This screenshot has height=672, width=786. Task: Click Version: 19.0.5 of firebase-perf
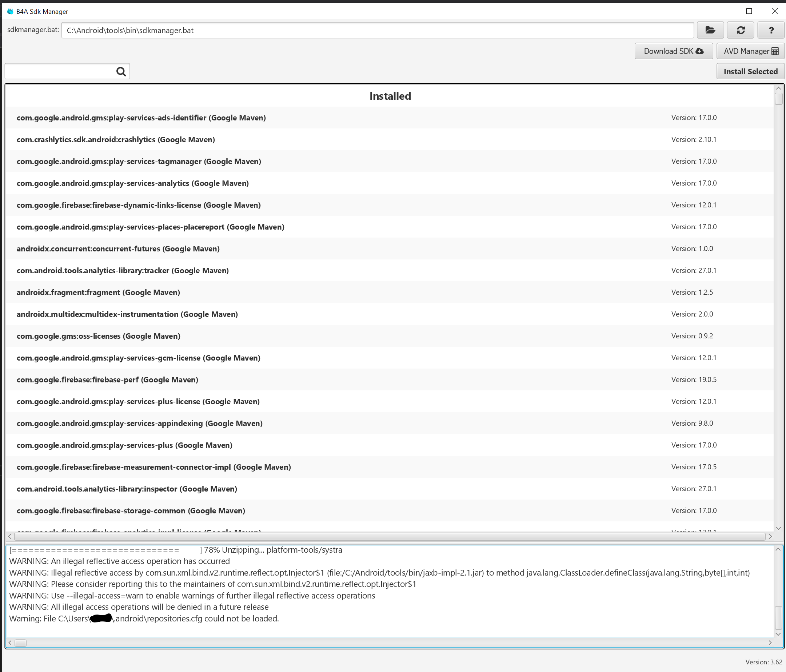694,379
